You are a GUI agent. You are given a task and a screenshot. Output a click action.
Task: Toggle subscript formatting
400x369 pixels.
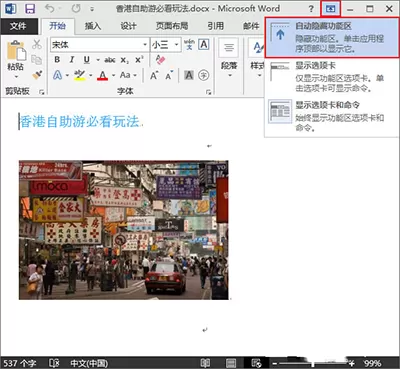pyautogui.click(x=125, y=60)
